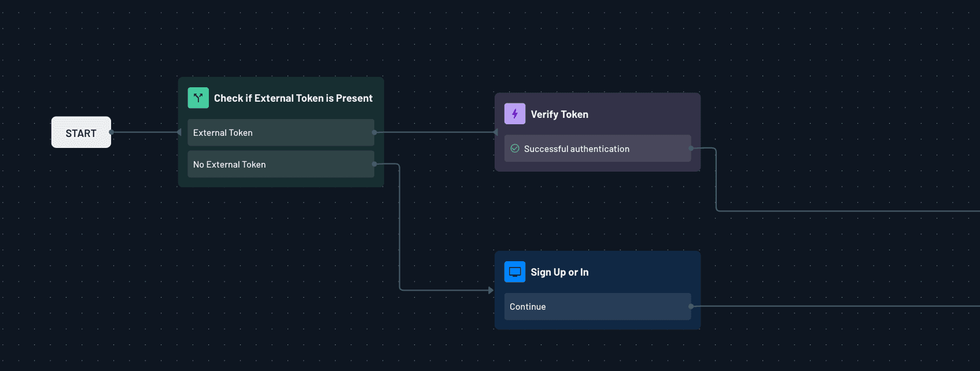
Task: Click the branch icon on Check External Token node
Action: (x=198, y=98)
